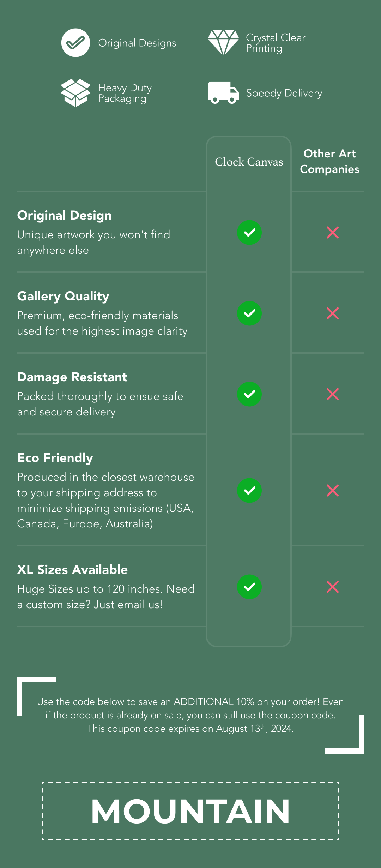Click the red X beside Damage Resistant
This screenshot has height=868, width=381.
(333, 394)
